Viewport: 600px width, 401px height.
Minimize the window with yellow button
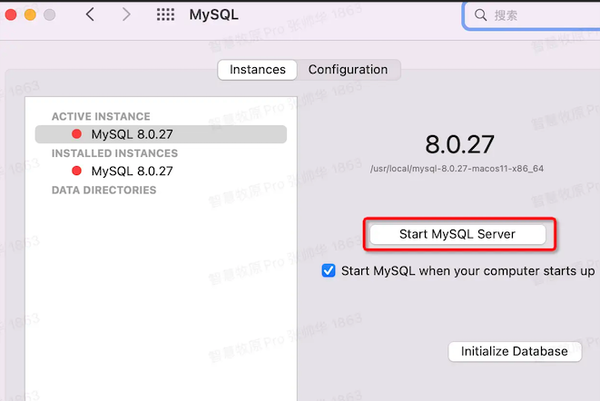30,15
